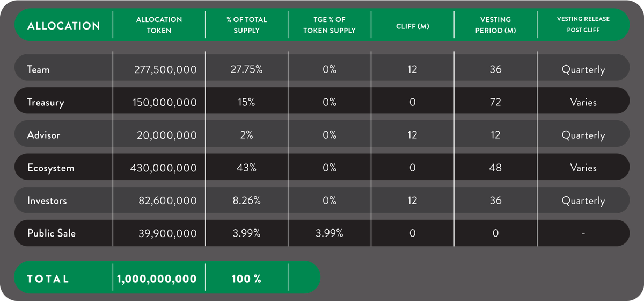644x301 pixels.
Task: Click the 3.99% Public Sale TGE value
Action: point(329,233)
